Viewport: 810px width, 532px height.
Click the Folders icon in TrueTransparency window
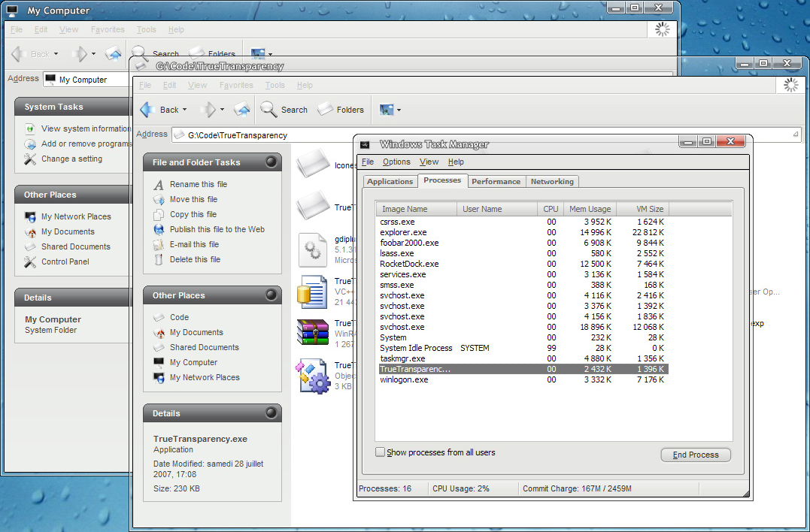[325, 110]
